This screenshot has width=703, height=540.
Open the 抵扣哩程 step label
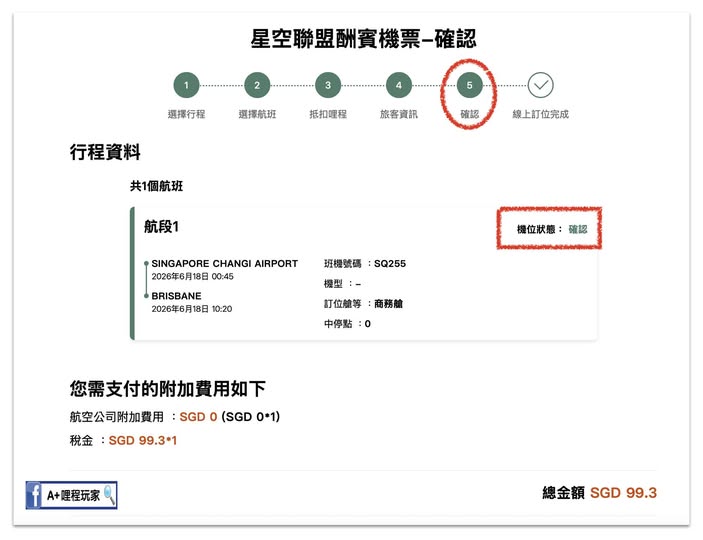coord(327,114)
